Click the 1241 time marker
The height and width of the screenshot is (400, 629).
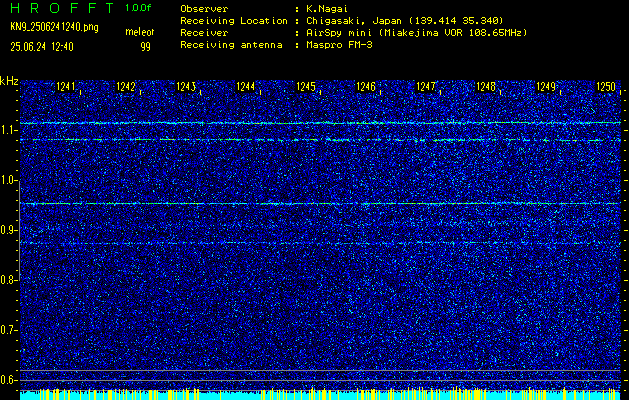66,87
